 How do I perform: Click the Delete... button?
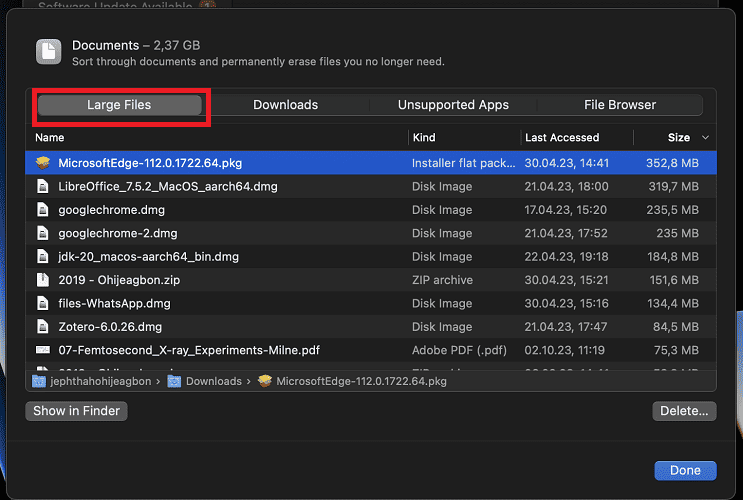coord(684,411)
